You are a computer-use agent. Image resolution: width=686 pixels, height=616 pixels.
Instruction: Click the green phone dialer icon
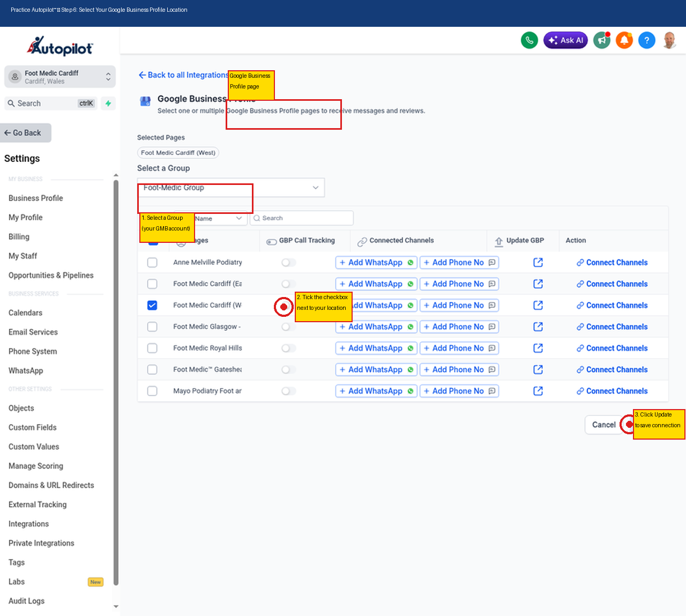click(530, 40)
